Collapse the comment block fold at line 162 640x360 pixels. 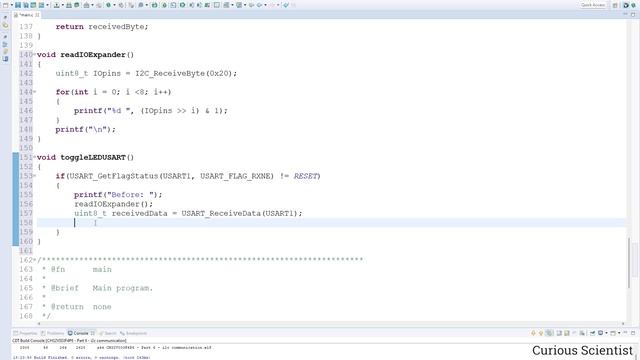point(34,260)
